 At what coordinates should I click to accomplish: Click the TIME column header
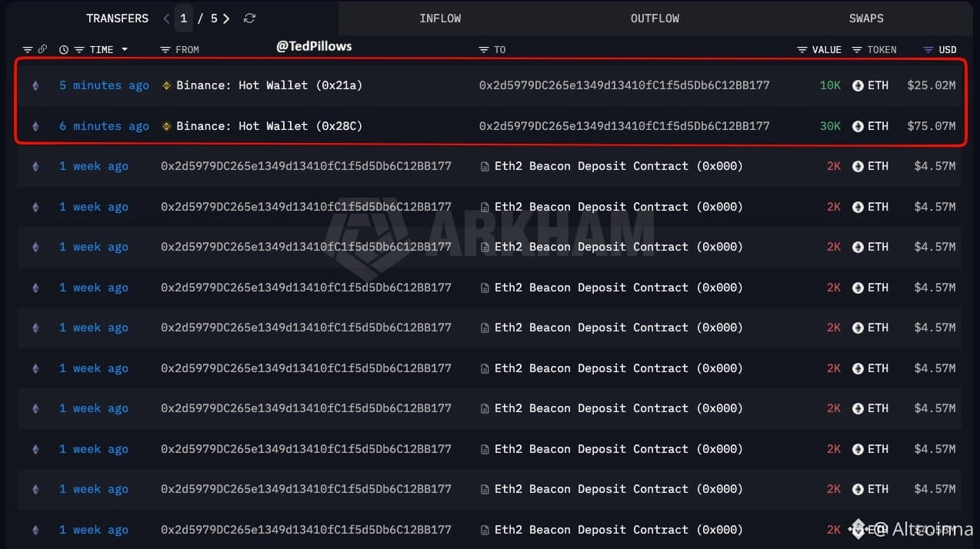click(102, 50)
